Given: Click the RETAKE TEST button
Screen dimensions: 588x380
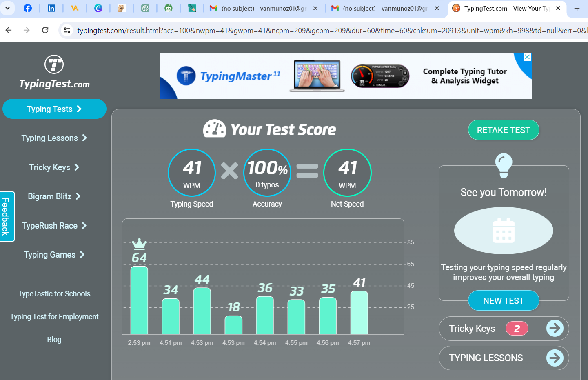Looking at the screenshot, I should coord(504,130).
